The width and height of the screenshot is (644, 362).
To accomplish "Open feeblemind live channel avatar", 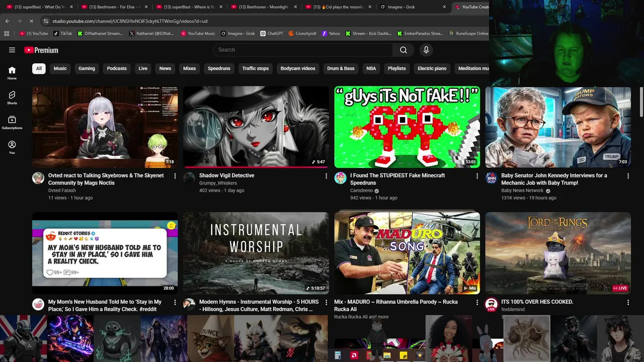I will pos(491,304).
